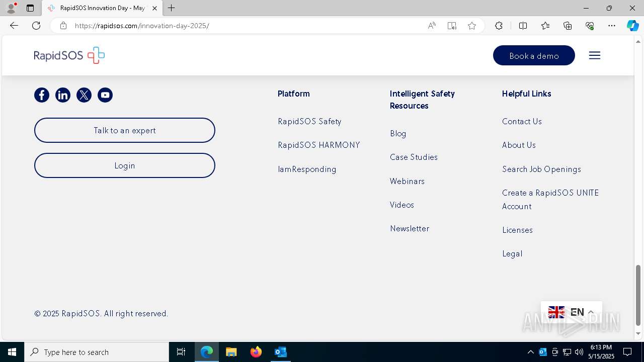
Task: Open Newsletter link
Action: pyautogui.click(x=410, y=228)
